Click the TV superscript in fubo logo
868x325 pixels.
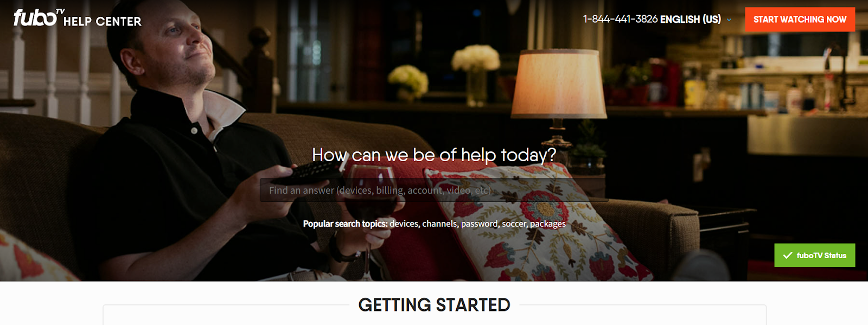[60, 11]
